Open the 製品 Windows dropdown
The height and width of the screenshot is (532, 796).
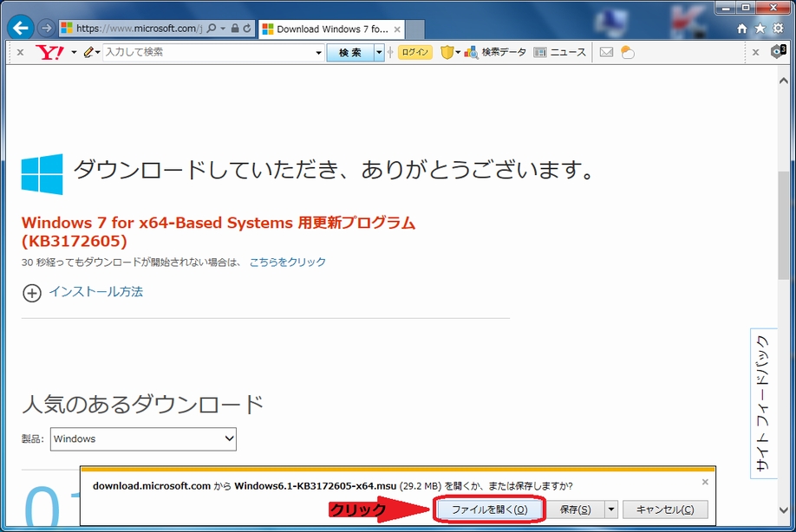(x=143, y=439)
